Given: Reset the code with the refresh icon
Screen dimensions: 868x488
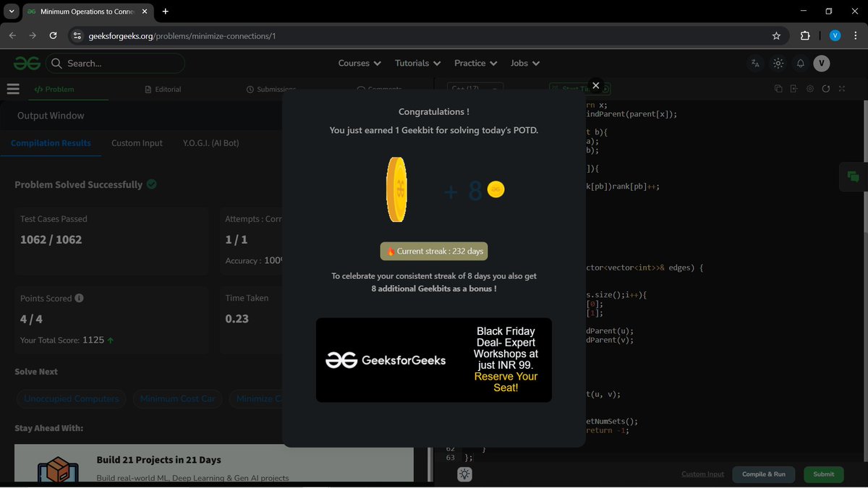Looking at the screenshot, I should (826, 87).
